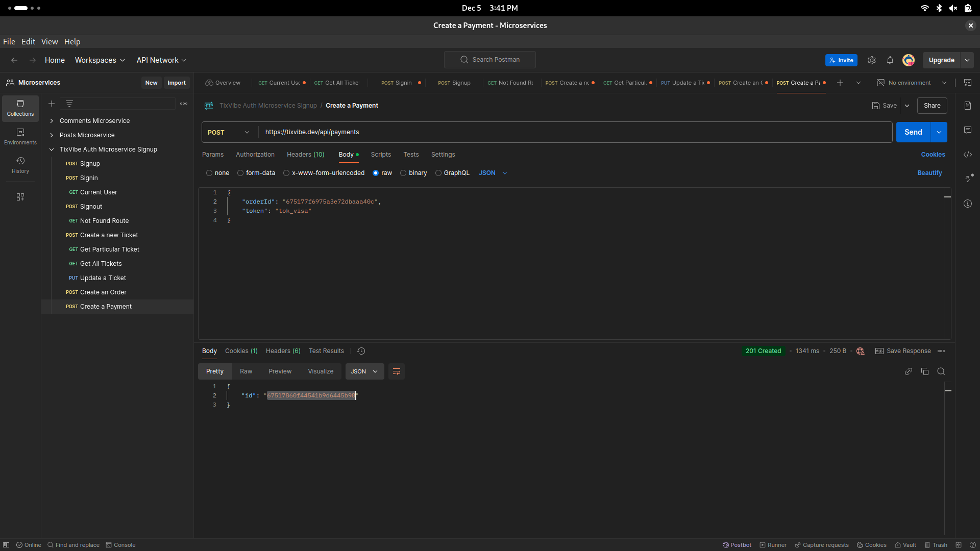Click the response history clock icon
The height and width of the screenshot is (551, 980).
click(x=361, y=351)
